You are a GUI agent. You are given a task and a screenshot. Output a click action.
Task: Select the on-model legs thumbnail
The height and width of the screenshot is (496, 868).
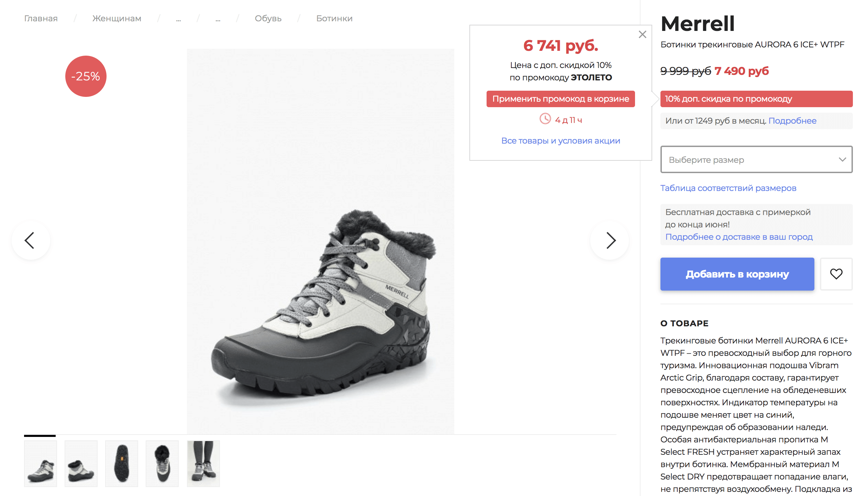203,463
